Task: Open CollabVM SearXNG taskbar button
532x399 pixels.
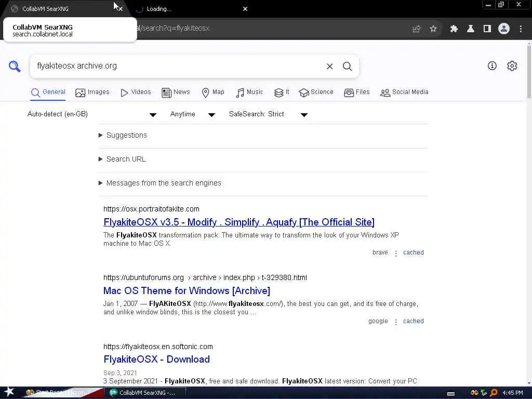Action: click(x=146, y=393)
